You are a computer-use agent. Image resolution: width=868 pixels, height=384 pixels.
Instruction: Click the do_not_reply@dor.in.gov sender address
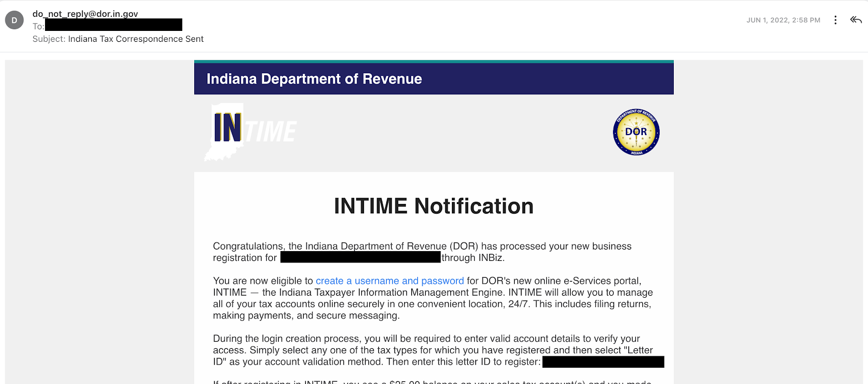pyautogui.click(x=85, y=14)
